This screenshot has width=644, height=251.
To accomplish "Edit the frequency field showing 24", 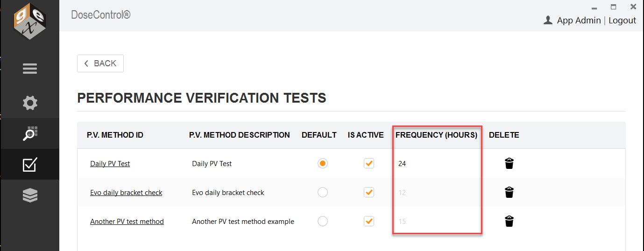I will coord(437,164).
